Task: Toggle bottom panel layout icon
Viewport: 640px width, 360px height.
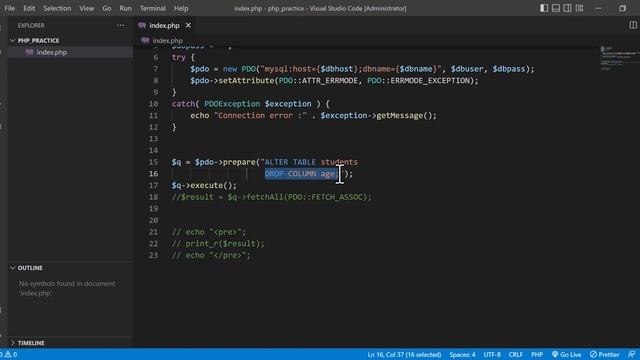Action: (556, 8)
